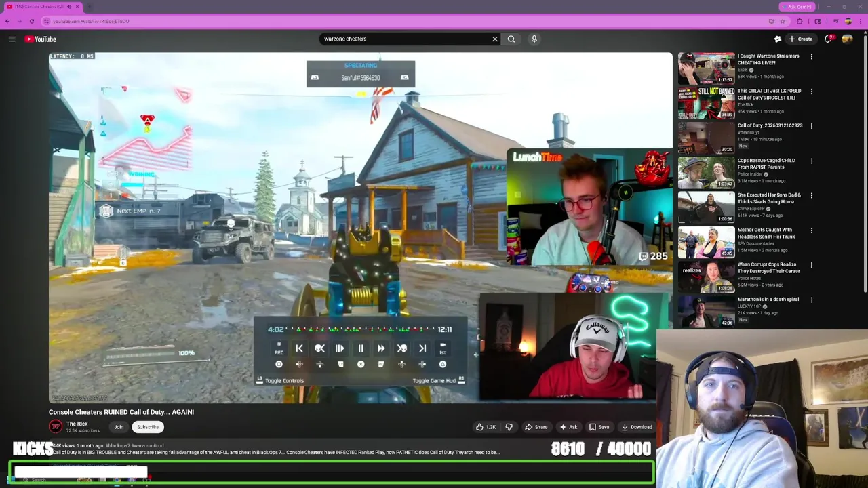Open options menu for "I Caught Warzone Streamers" video
This screenshot has width=868, height=488.
811,57
